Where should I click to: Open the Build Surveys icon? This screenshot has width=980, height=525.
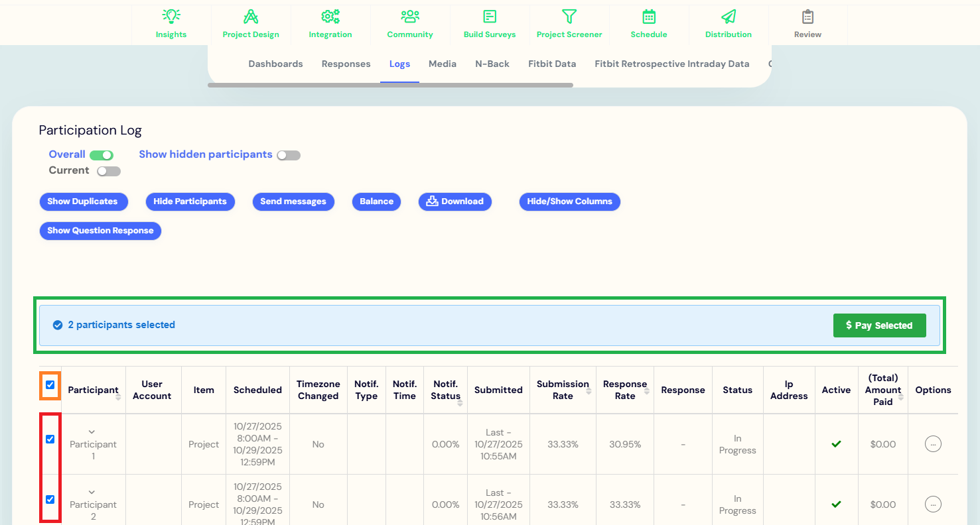pyautogui.click(x=490, y=17)
